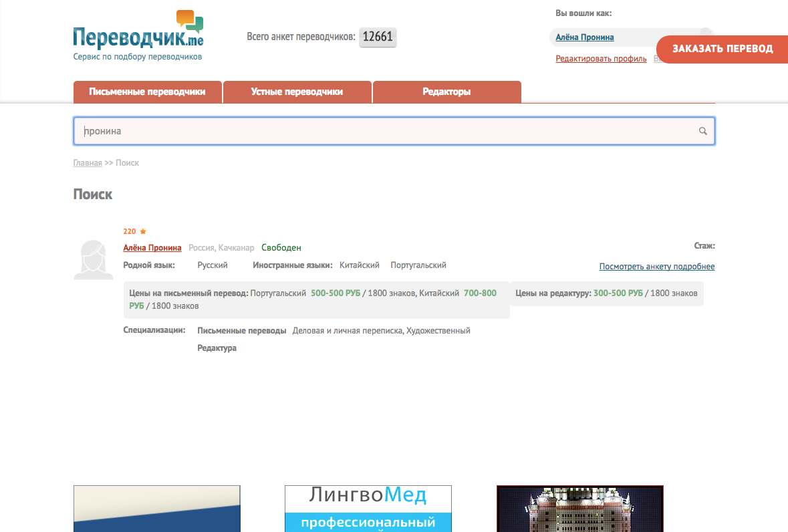The height and width of the screenshot is (532, 788).
Task: Click the orange rating star icon
Action: 143,232
